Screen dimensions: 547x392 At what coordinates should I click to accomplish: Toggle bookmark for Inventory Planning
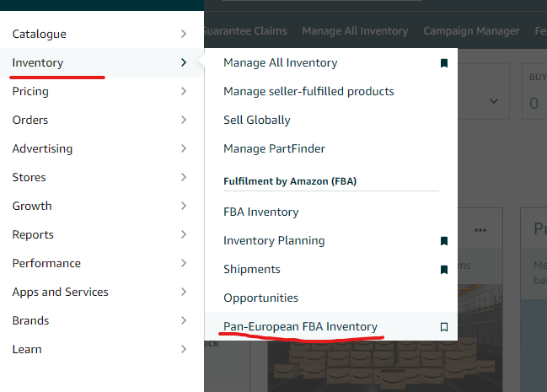point(444,241)
